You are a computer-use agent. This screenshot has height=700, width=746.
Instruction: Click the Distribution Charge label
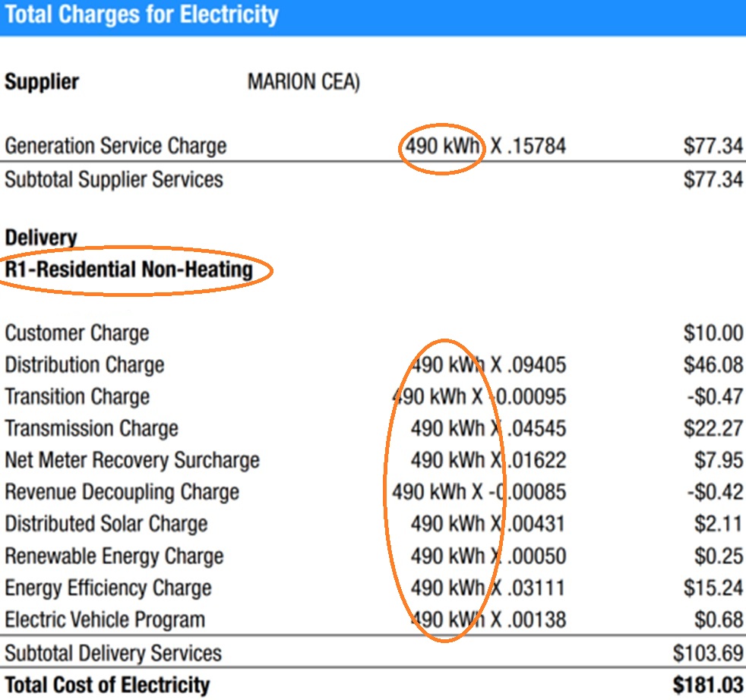(84, 365)
